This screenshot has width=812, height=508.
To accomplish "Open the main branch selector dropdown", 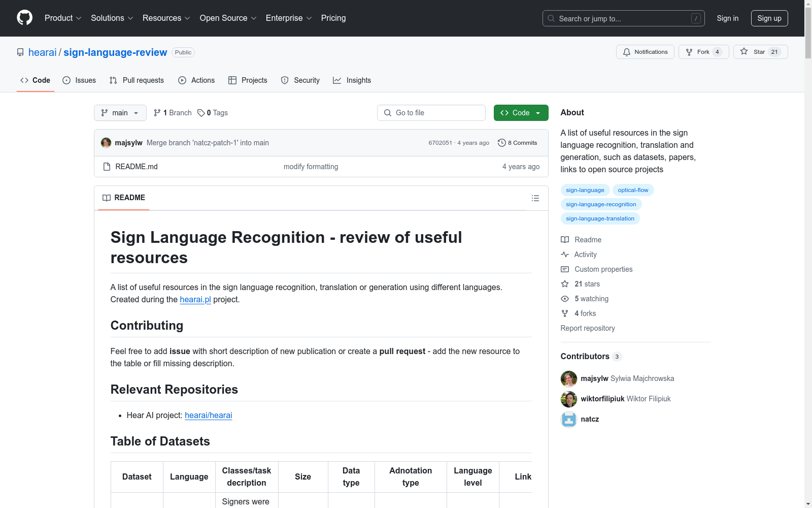I will pyautogui.click(x=120, y=113).
